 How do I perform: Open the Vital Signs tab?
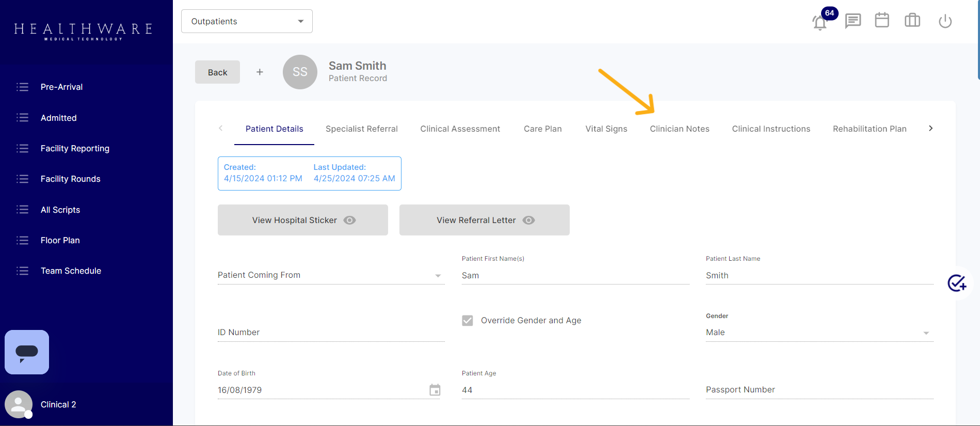pyautogui.click(x=606, y=129)
